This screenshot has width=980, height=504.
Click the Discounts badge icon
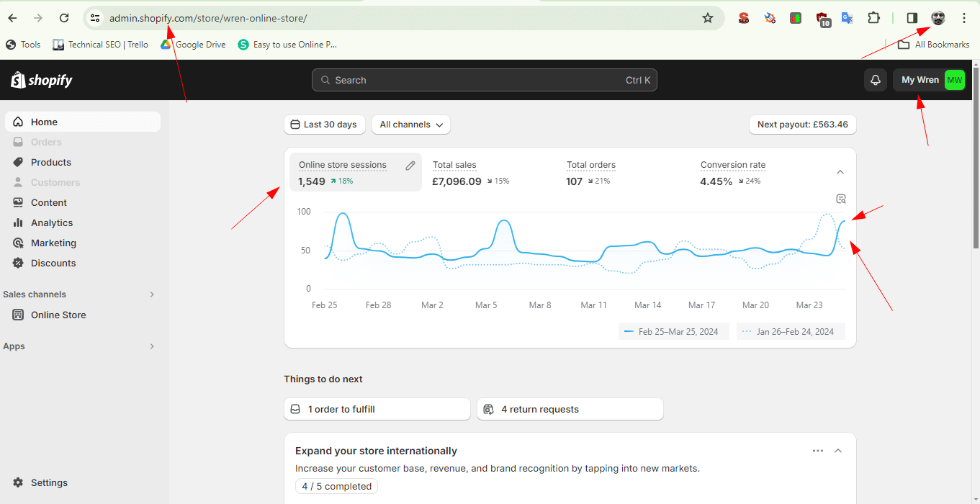(18, 263)
